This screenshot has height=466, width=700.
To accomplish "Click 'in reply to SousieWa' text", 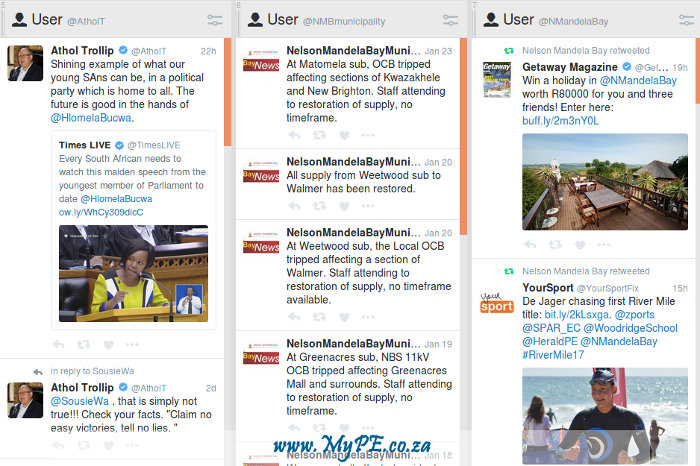I will [x=92, y=371].
